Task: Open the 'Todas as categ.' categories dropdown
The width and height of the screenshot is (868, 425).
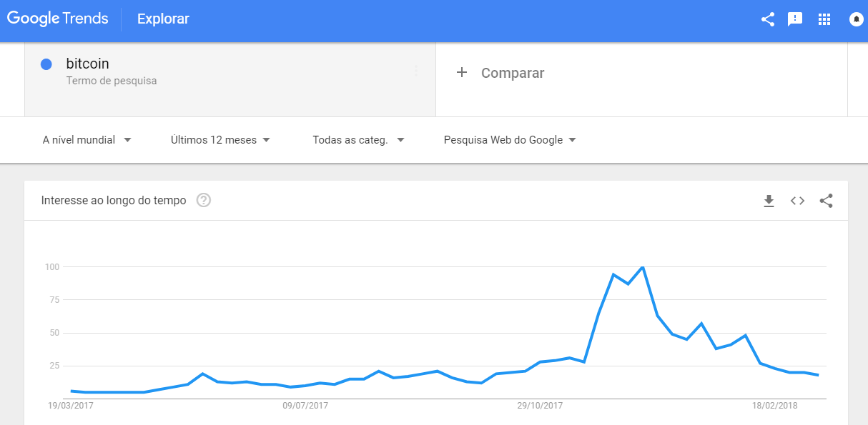Action: [x=356, y=139]
